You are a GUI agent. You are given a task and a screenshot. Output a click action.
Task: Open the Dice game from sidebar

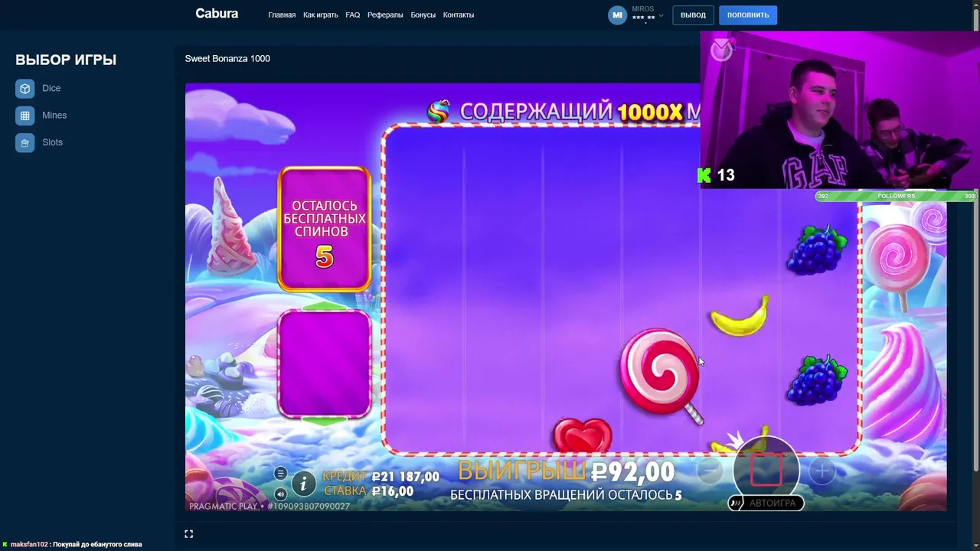pyautogui.click(x=38, y=89)
